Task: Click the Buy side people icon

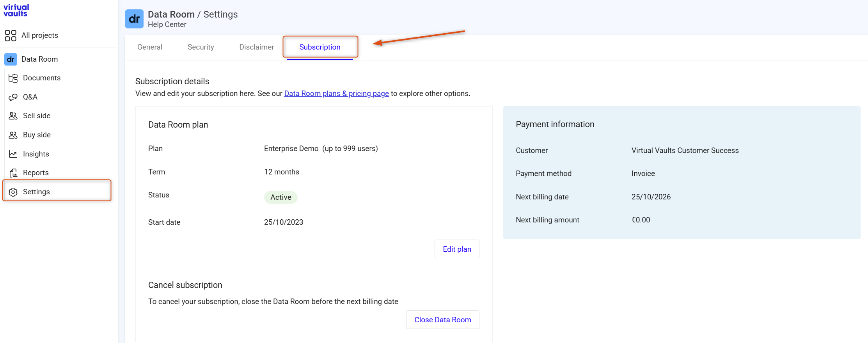Action: (13, 135)
